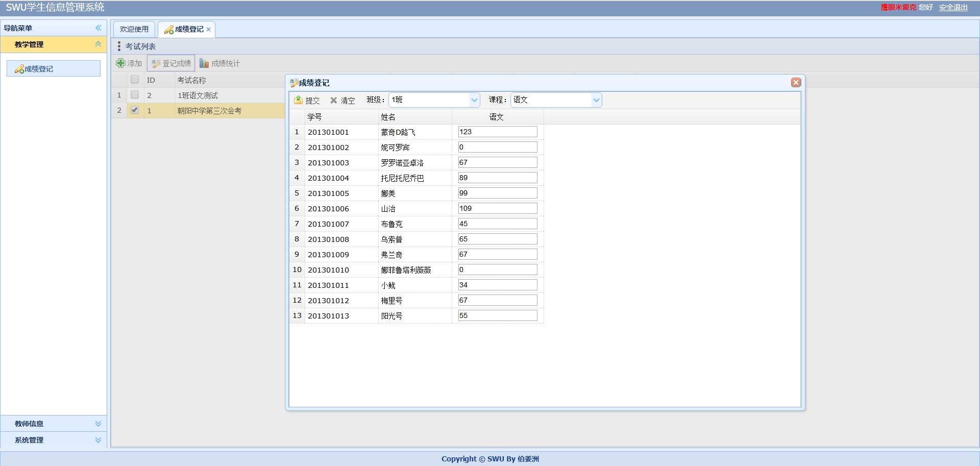Screen dimensions: 980x466
Task: Select the 成绩登记 tab
Action: pyautogui.click(x=184, y=29)
